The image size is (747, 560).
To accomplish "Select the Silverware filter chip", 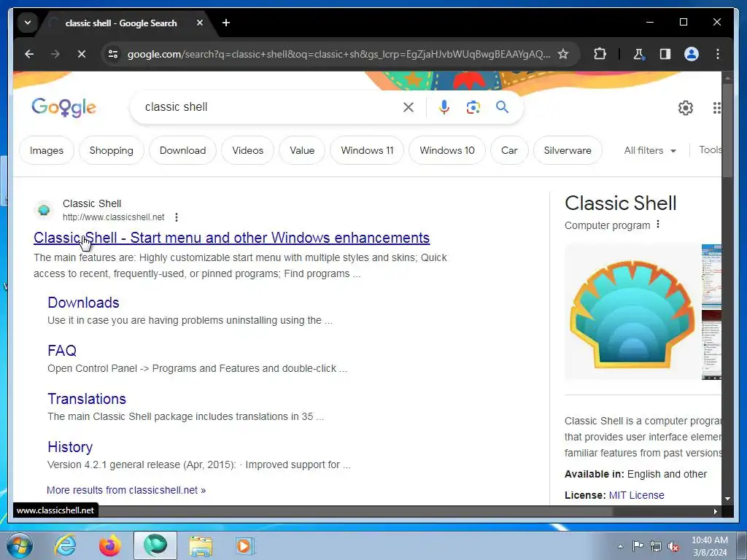I will pyautogui.click(x=568, y=150).
